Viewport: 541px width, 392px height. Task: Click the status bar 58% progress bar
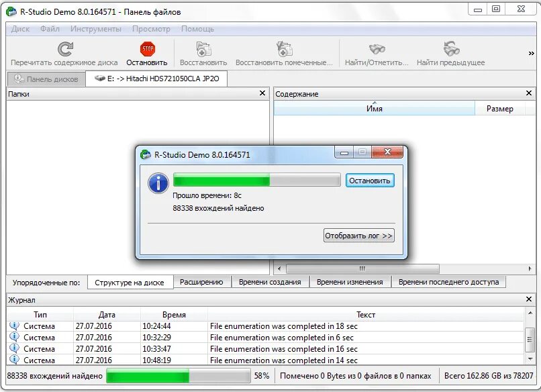(179, 375)
